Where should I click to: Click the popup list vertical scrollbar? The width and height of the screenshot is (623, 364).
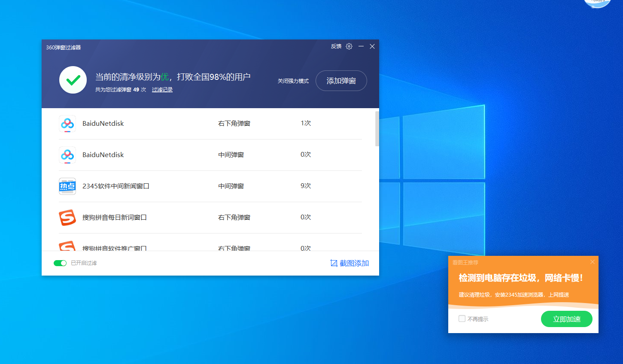coord(377,129)
